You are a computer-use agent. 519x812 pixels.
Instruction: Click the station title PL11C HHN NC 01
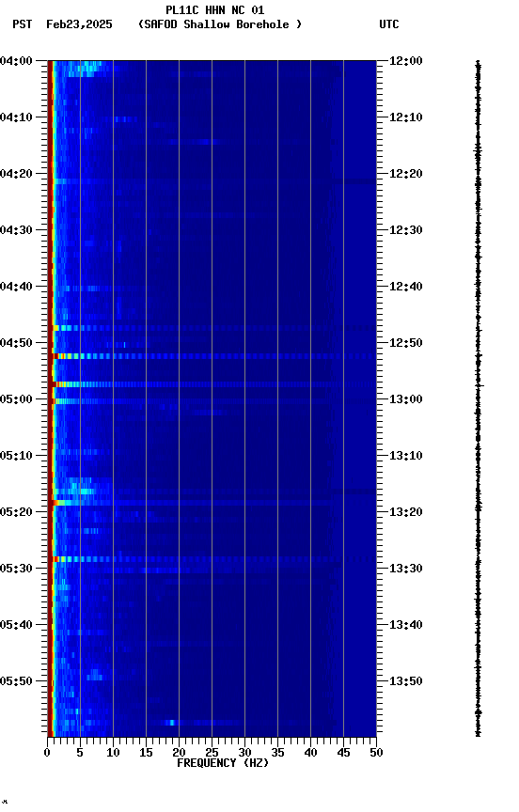215,10
